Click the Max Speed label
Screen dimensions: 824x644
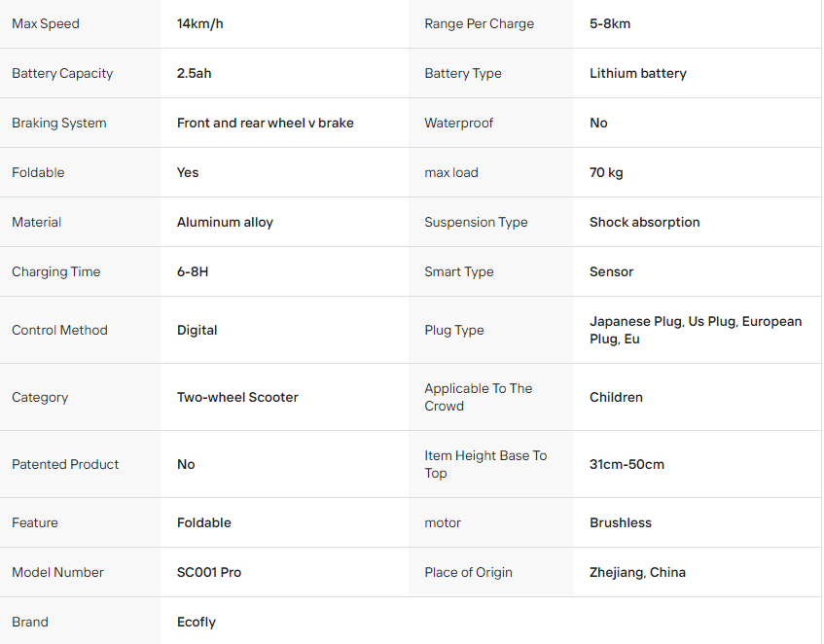[46, 23]
